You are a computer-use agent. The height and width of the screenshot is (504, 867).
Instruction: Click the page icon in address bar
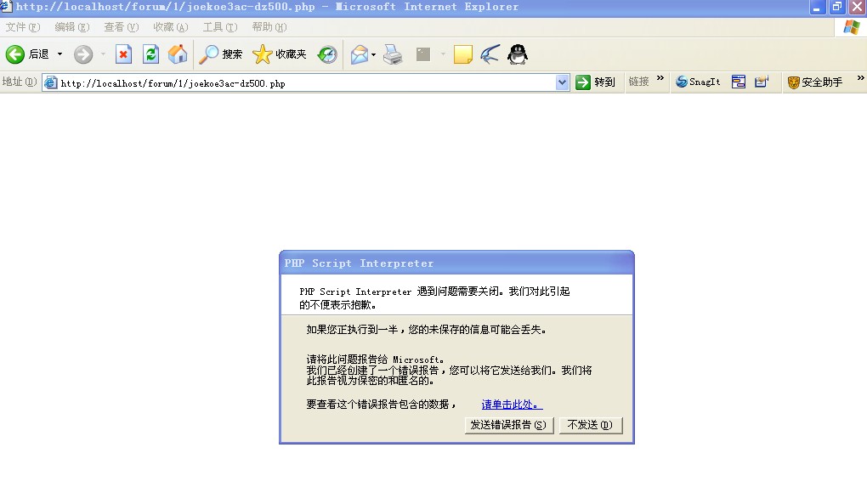50,83
